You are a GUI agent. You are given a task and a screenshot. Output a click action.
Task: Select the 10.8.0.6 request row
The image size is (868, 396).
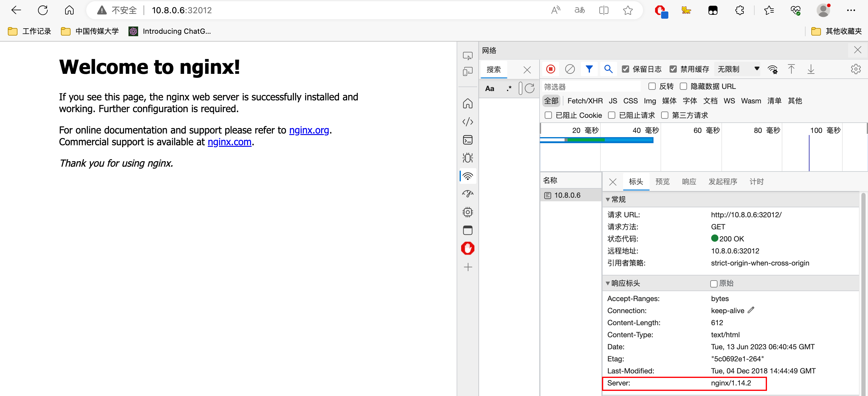[x=571, y=195]
